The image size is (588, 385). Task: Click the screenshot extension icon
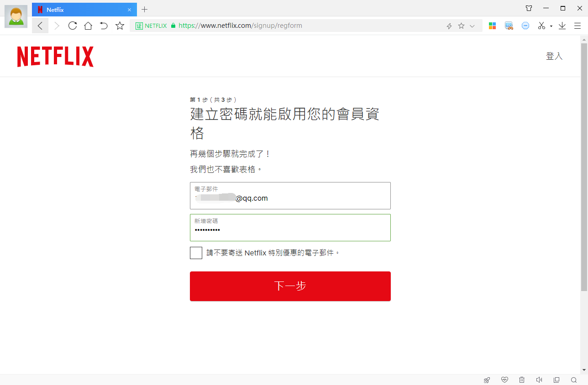pyautogui.click(x=509, y=26)
